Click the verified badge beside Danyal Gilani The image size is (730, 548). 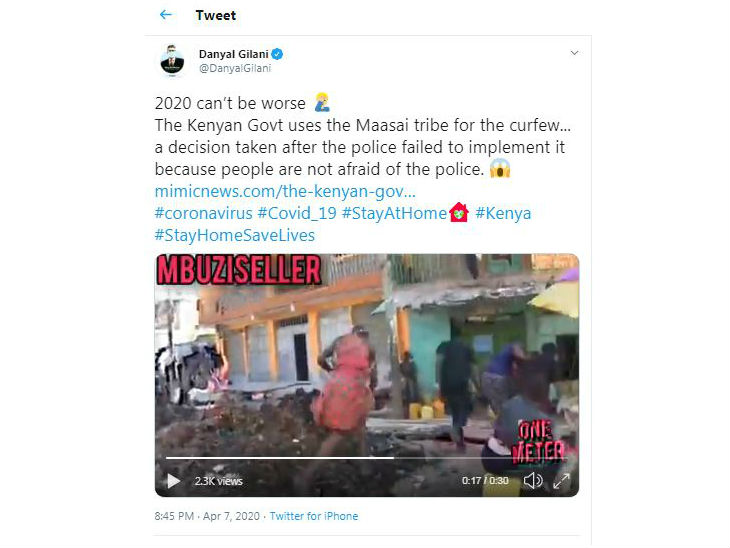point(277,53)
